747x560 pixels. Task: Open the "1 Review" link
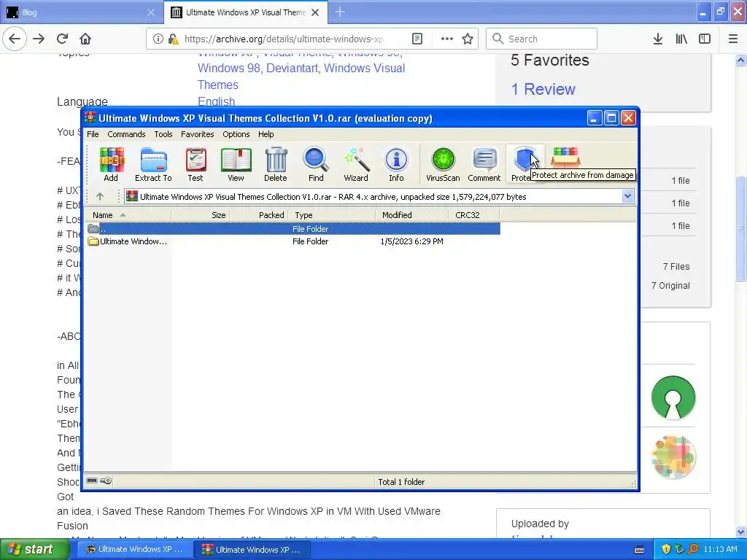click(x=543, y=89)
